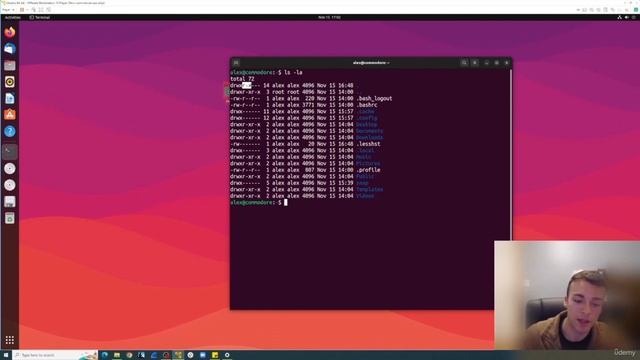
Task: Launch Rhythmbox music player from dock
Action: coord(10,82)
